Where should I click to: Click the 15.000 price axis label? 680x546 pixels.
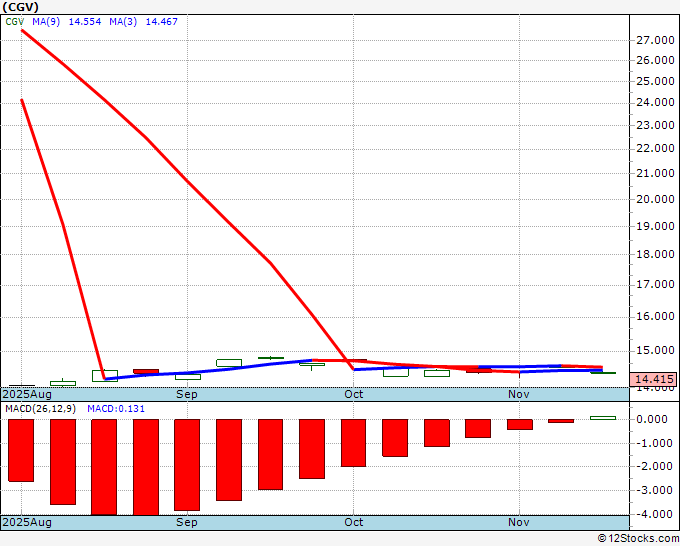coord(655,350)
